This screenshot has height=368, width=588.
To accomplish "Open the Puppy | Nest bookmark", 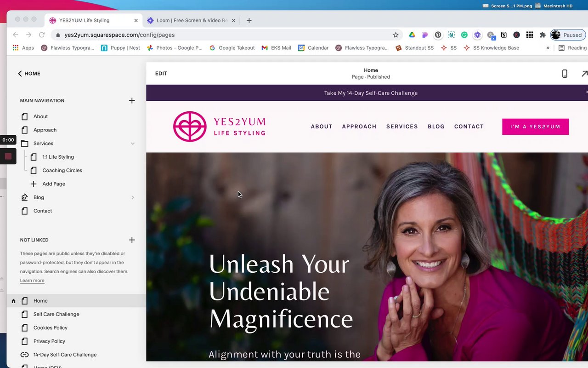I will 120,48.
